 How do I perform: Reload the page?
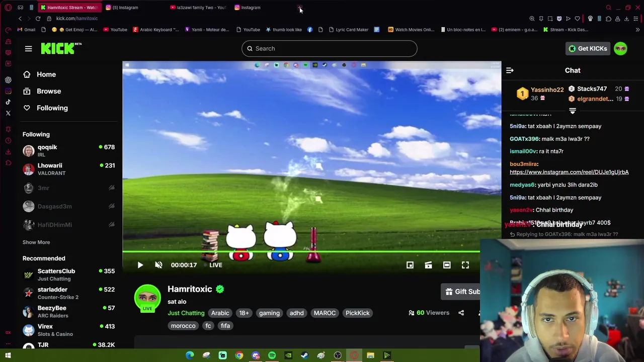[x=38, y=19]
